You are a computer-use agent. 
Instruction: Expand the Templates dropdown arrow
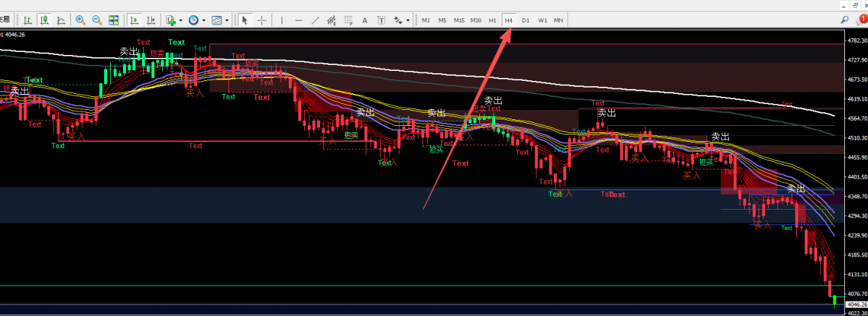click(227, 20)
